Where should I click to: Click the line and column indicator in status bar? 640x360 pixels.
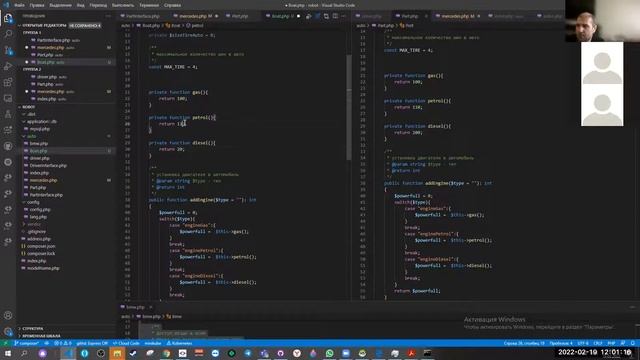(524, 343)
